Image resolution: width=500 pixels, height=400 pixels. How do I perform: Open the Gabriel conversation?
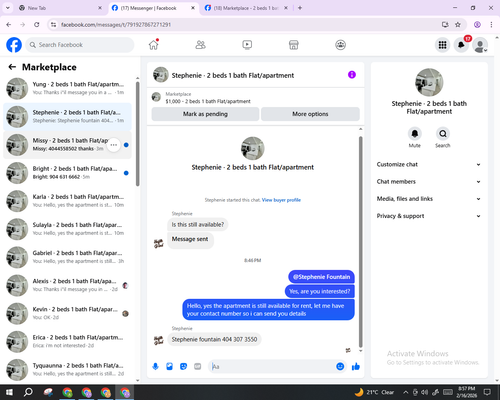(67, 257)
